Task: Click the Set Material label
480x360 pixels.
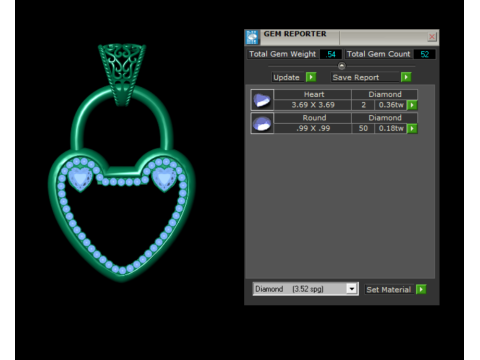Action: pos(389,289)
